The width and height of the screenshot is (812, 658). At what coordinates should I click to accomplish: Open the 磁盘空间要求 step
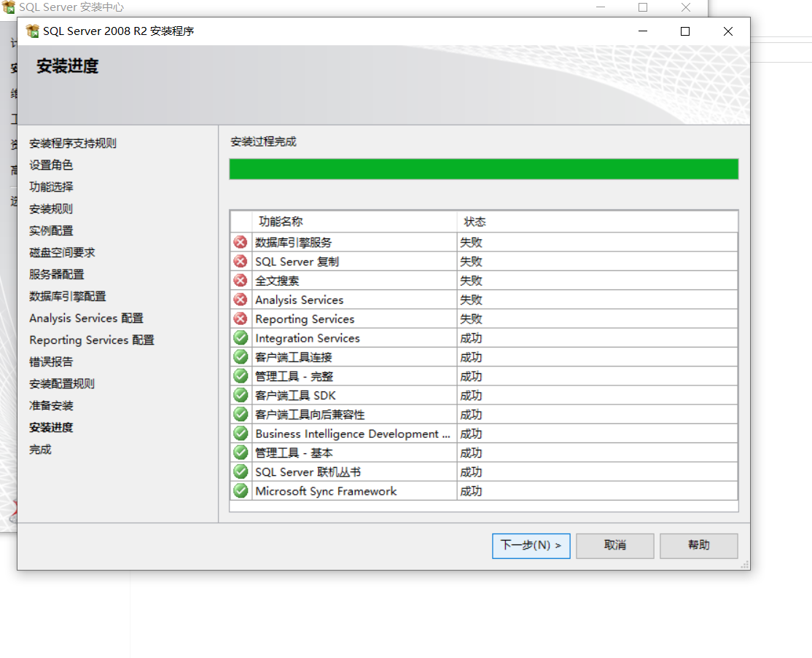(62, 253)
